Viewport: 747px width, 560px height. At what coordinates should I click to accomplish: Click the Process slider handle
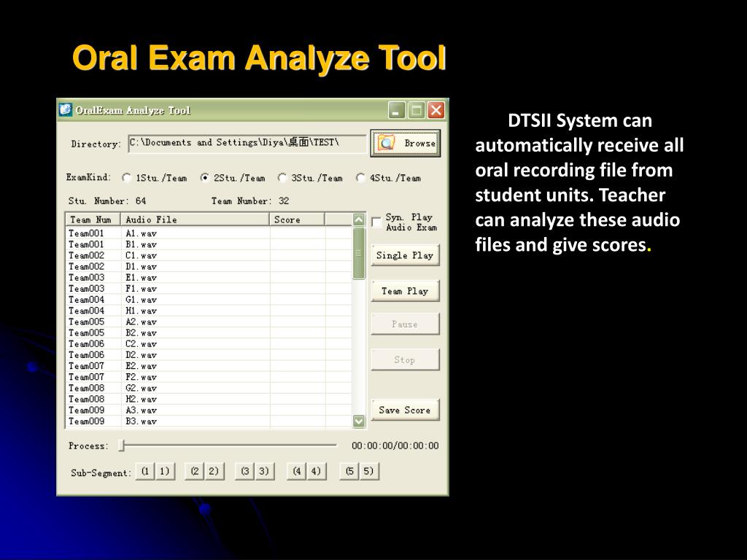(x=122, y=446)
